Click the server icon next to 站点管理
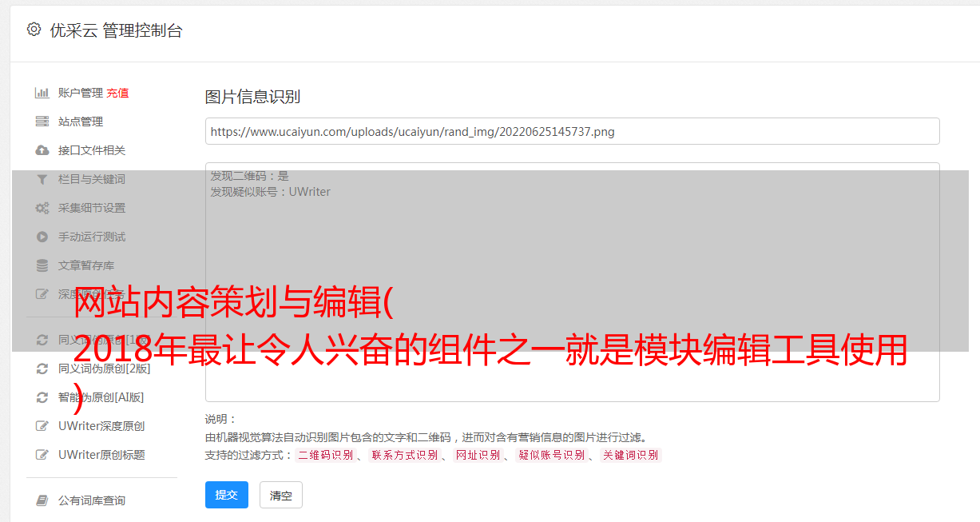The image size is (980, 522). [42, 122]
